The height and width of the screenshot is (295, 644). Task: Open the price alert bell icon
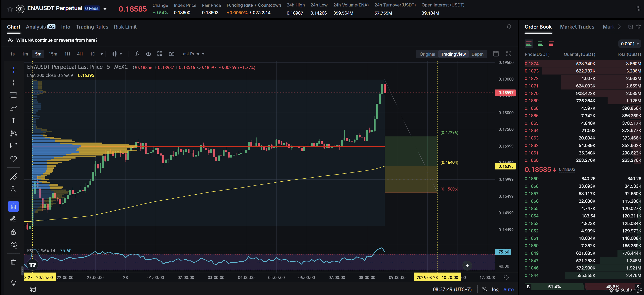pyautogui.click(x=509, y=27)
